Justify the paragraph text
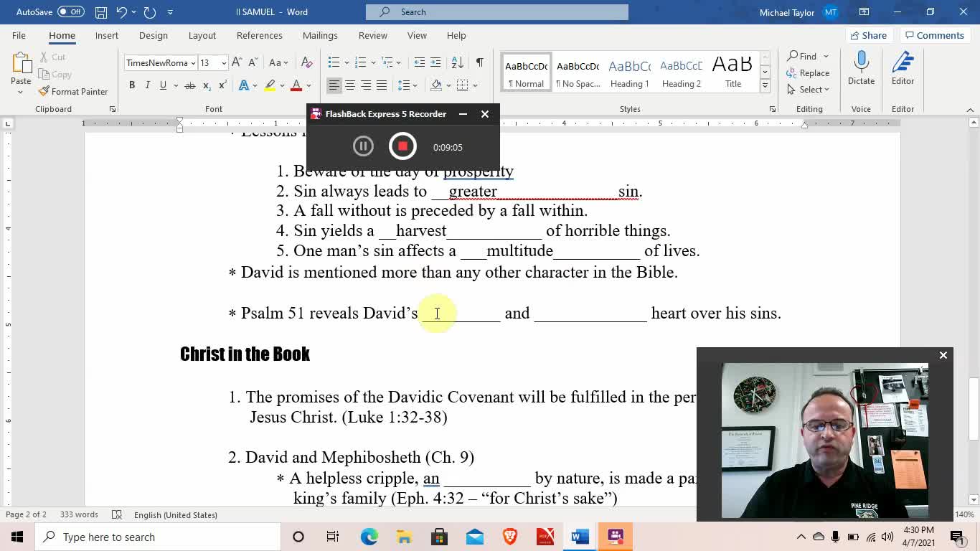 click(382, 85)
